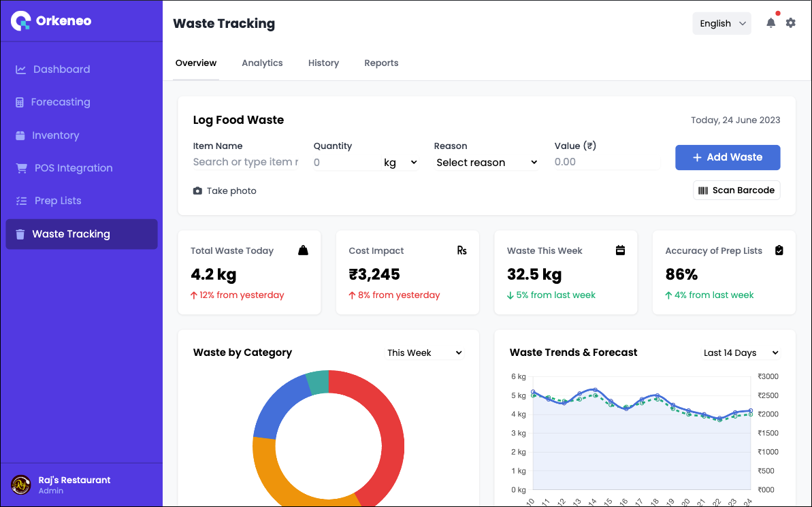Viewport: 812px width, 507px height.
Task: Click the 86% accuracy value
Action: pos(681,274)
